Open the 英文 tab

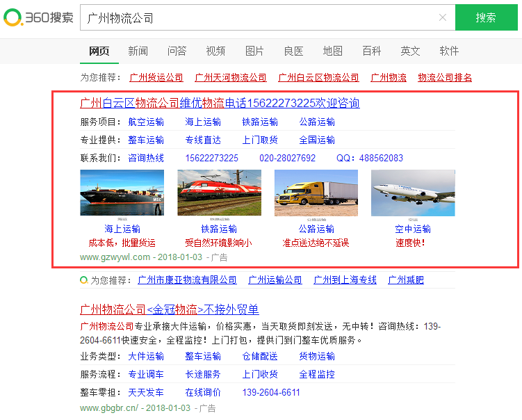click(x=410, y=51)
